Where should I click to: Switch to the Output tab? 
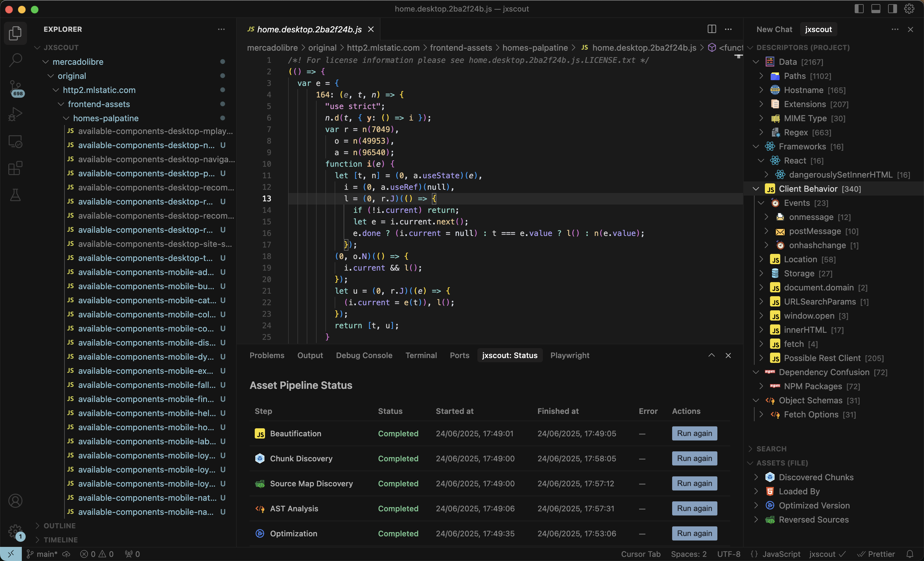pyautogui.click(x=310, y=355)
